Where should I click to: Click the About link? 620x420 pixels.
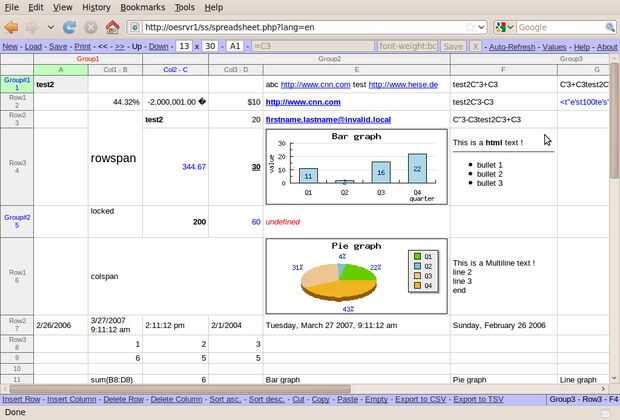point(607,47)
